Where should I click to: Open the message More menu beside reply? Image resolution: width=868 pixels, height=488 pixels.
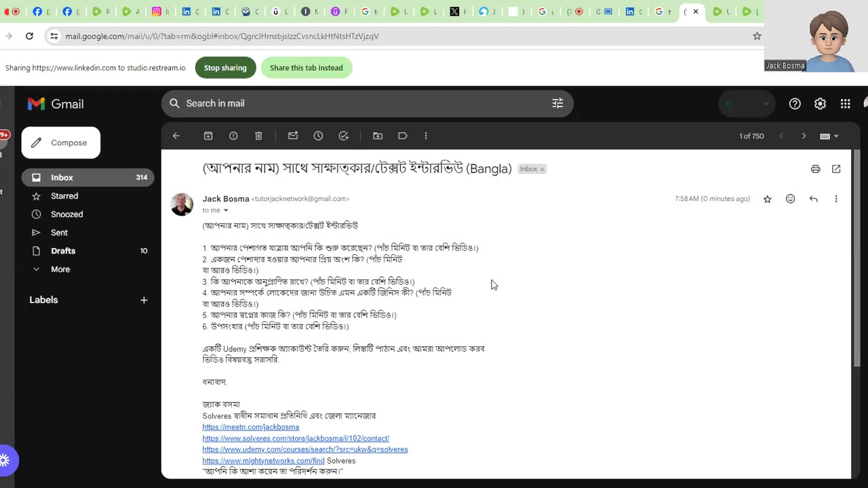click(x=836, y=199)
